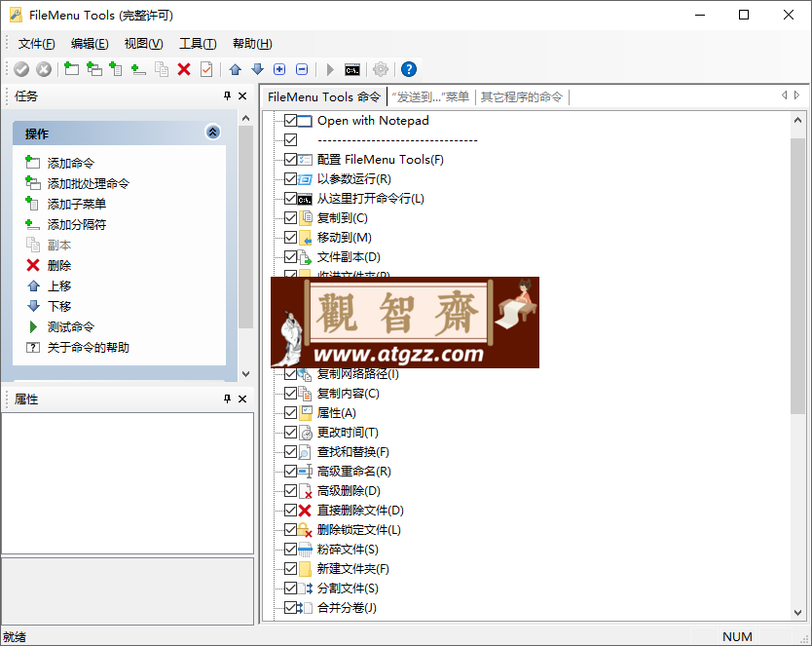Image resolution: width=812 pixels, height=646 pixels.
Task: Uncheck the 粉碎文件(S) checkbox
Action: (x=290, y=550)
